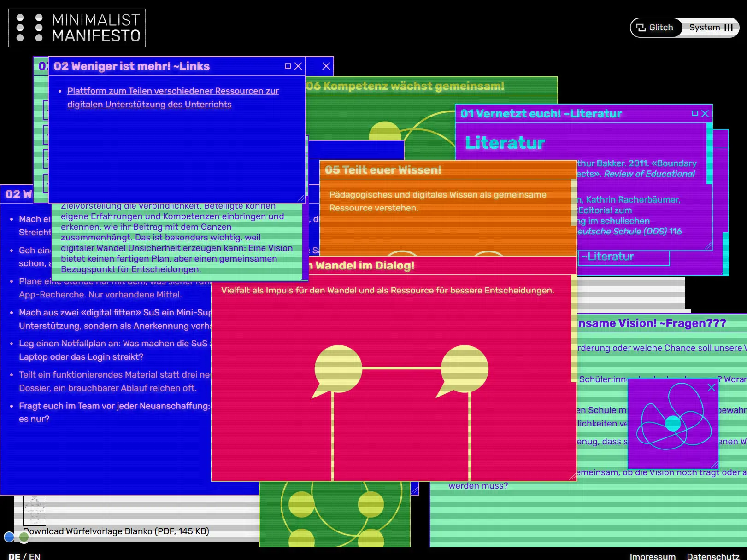Open the Plattform zum Teilen verschiedener Ressourcen link
This screenshot has width=747, height=560.
tap(173, 98)
